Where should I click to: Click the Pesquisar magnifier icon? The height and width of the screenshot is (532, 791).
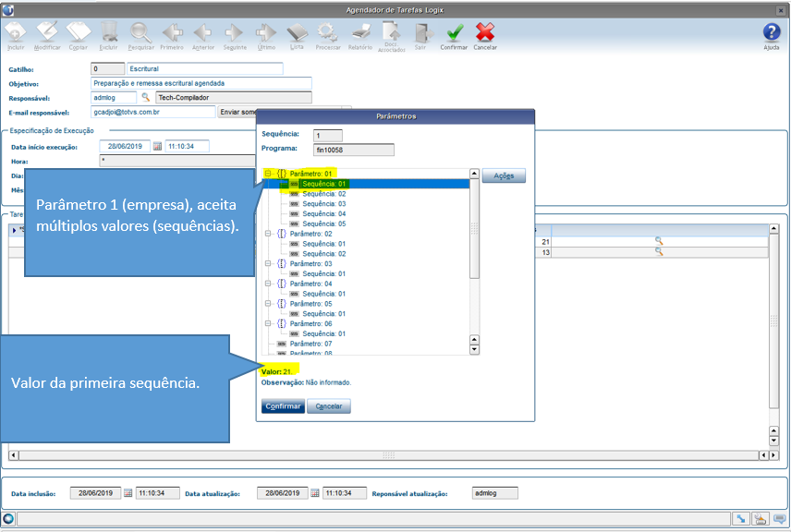[140, 32]
